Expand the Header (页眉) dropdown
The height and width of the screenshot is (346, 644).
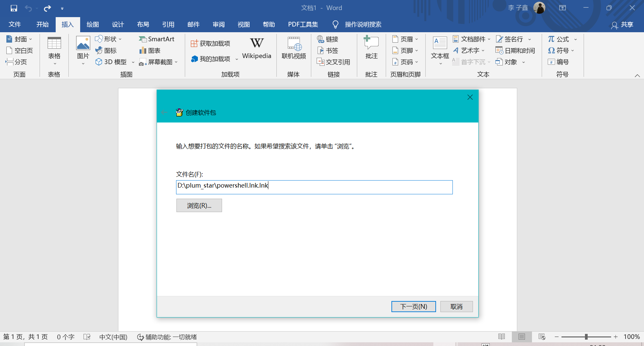(417, 39)
